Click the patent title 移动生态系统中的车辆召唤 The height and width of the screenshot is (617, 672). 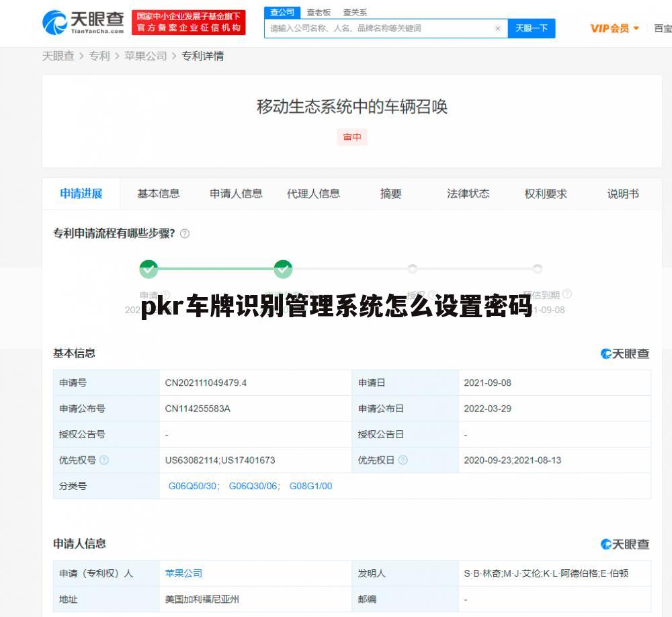click(352, 107)
